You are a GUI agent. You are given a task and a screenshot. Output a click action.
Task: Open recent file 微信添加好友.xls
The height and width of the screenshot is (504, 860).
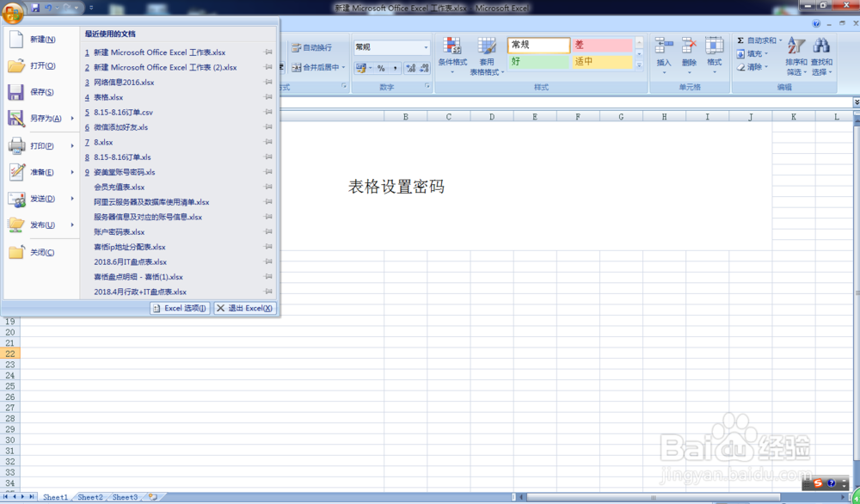pos(120,127)
